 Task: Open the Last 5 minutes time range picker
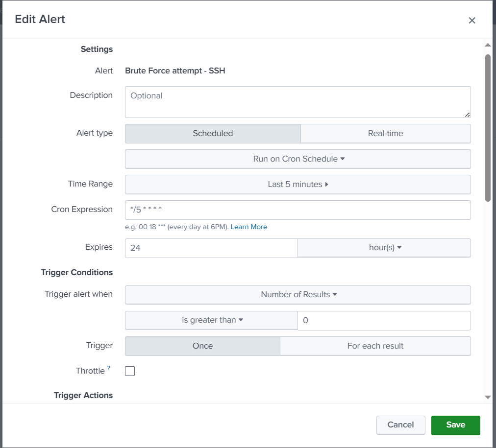coord(298,184)
